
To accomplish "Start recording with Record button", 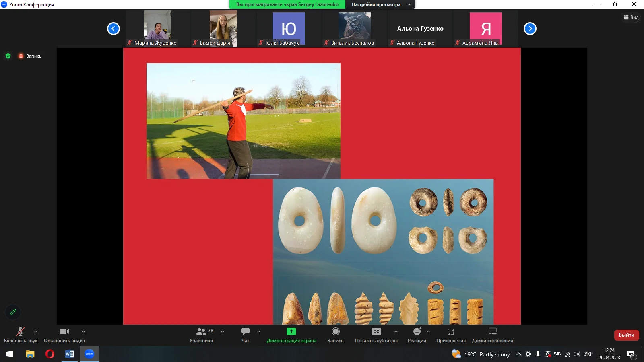I will coord(335,335).
